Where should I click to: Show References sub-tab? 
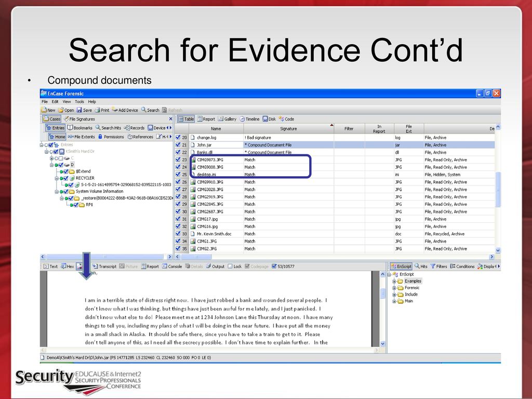pyautogui.click(x=140, y=137)
